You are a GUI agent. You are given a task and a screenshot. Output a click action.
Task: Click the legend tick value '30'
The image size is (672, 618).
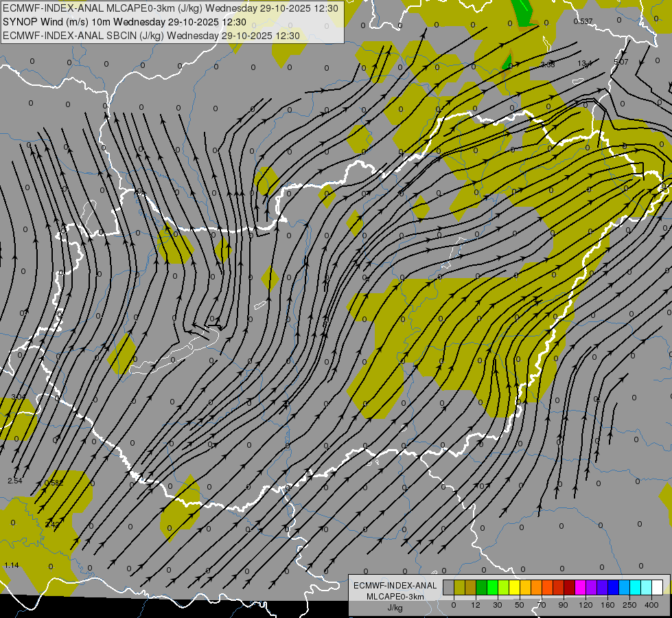click(498, 605)
